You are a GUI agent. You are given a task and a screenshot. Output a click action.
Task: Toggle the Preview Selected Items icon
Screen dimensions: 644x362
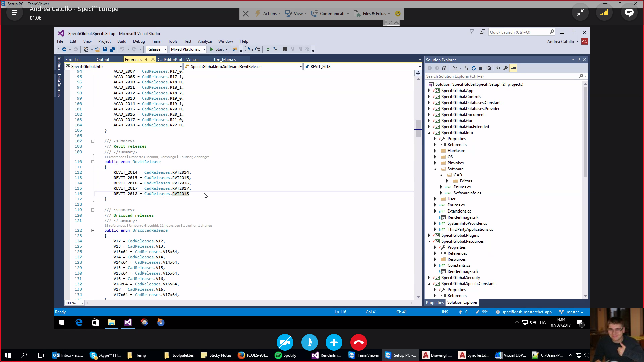[513, 68]
